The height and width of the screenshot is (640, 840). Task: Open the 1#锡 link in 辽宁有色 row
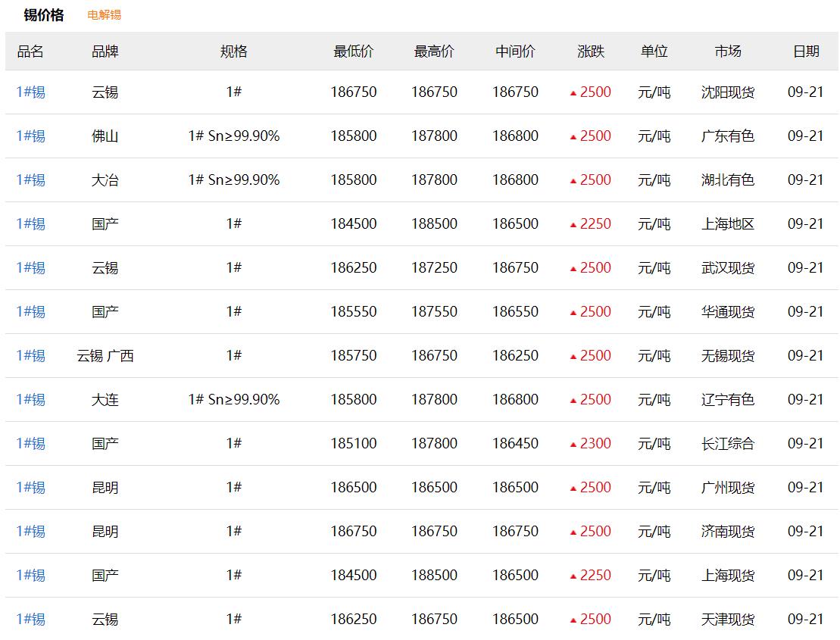pos(30,400)
